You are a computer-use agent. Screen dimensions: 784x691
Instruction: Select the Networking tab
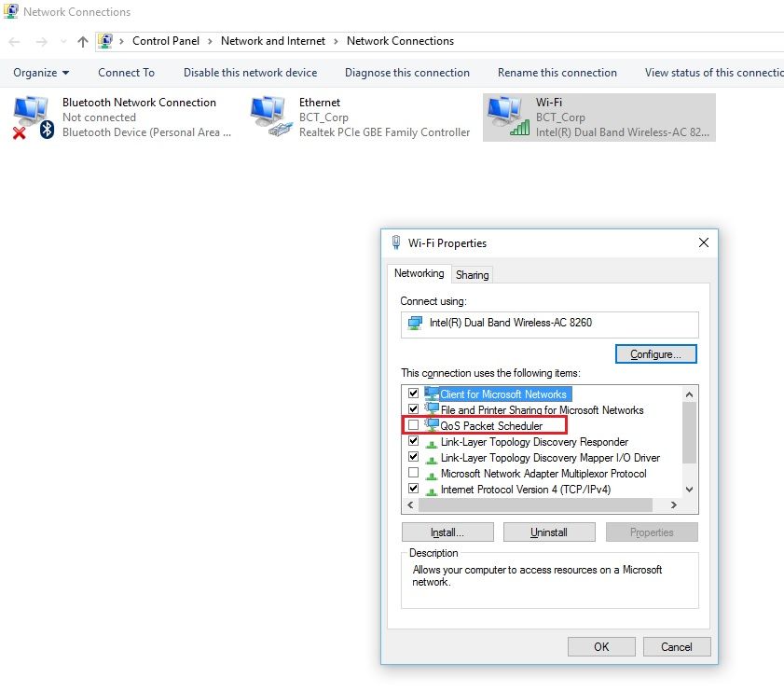(x=419, y=273)
